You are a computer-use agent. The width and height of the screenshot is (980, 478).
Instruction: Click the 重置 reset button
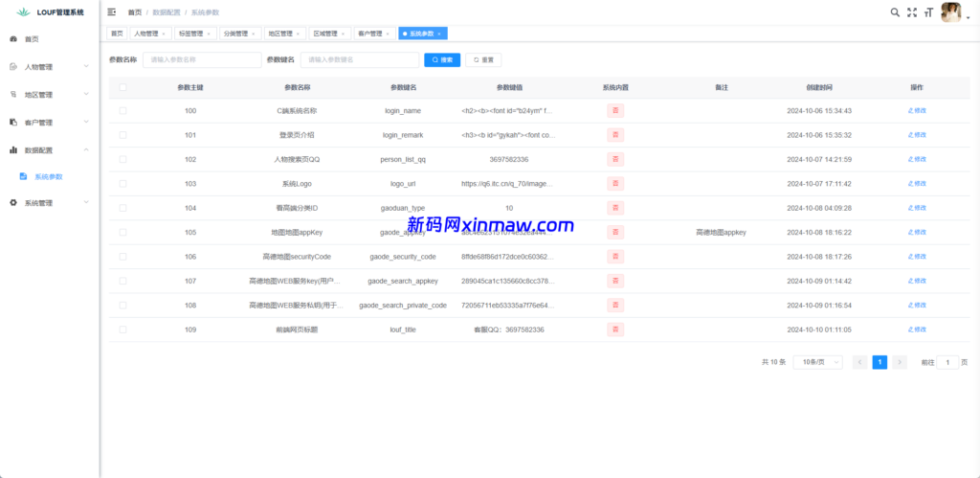pyautogui.click(x=483, y=60)
